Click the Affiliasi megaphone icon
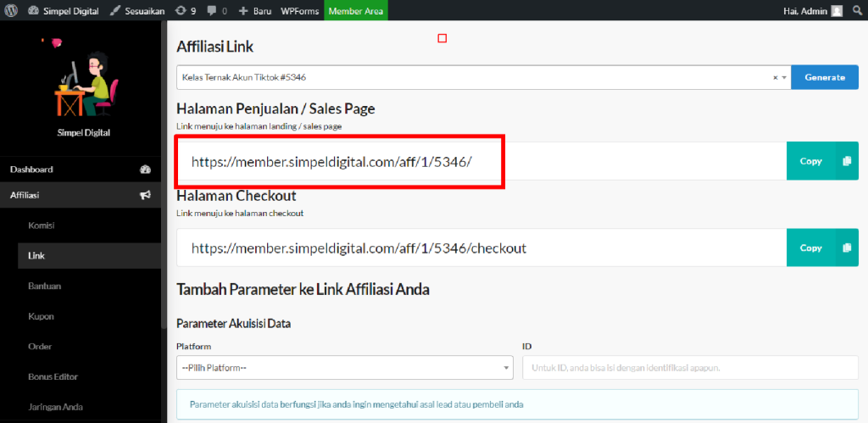The width and height of the screenshot is (868, 423). (145, 195)
